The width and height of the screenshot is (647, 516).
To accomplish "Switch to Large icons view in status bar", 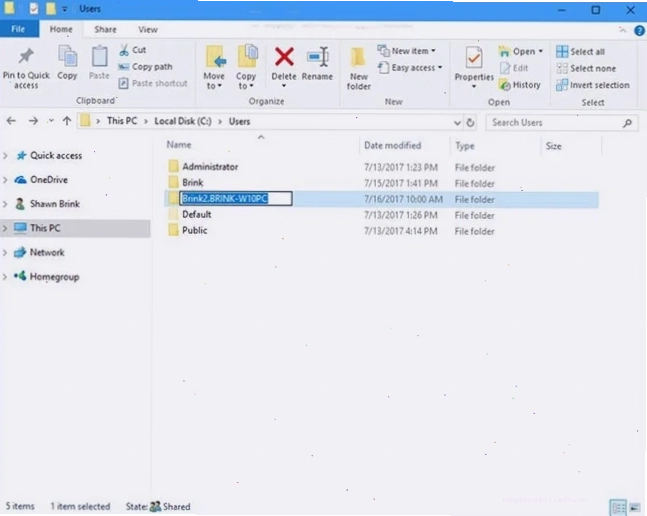I will 635,507.
